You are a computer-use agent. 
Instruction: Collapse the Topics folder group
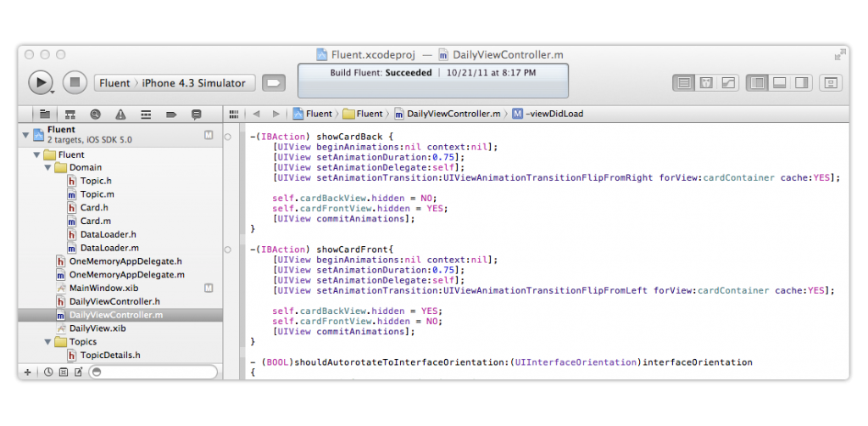pos(48,342)
